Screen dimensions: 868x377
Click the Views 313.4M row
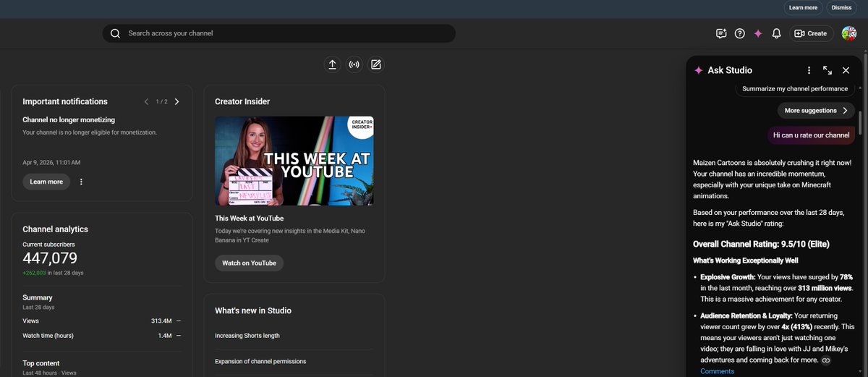(102, 321)
